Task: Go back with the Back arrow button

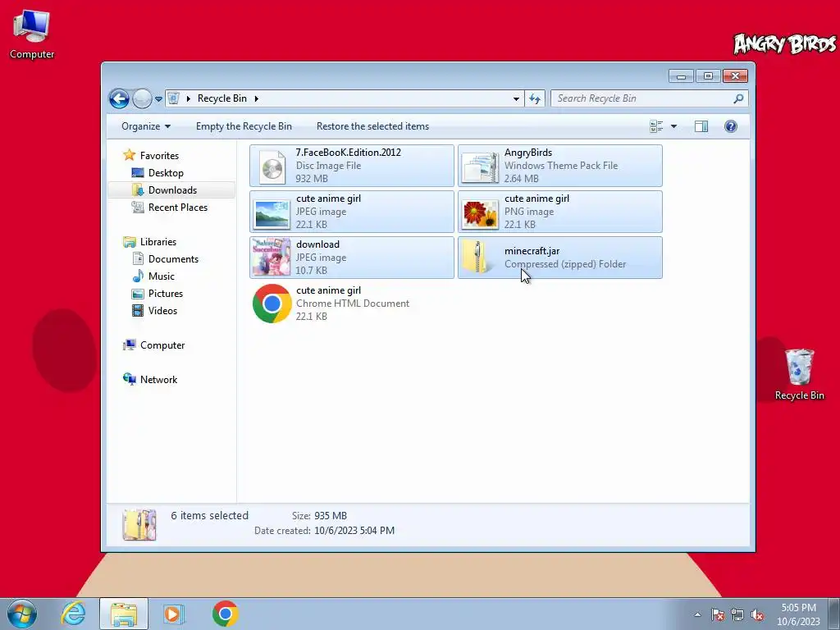Action: 119,98
